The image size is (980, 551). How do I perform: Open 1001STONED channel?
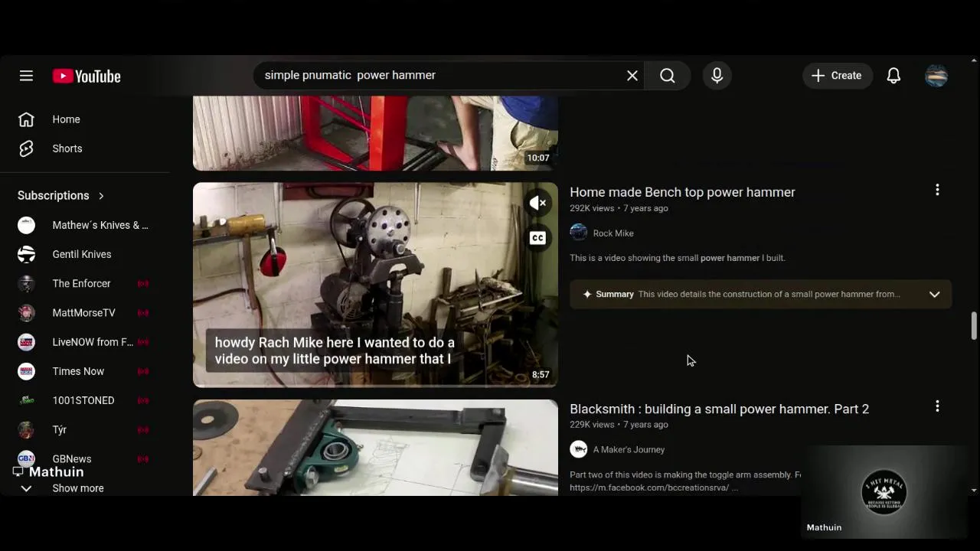click(x=84, y=400)
